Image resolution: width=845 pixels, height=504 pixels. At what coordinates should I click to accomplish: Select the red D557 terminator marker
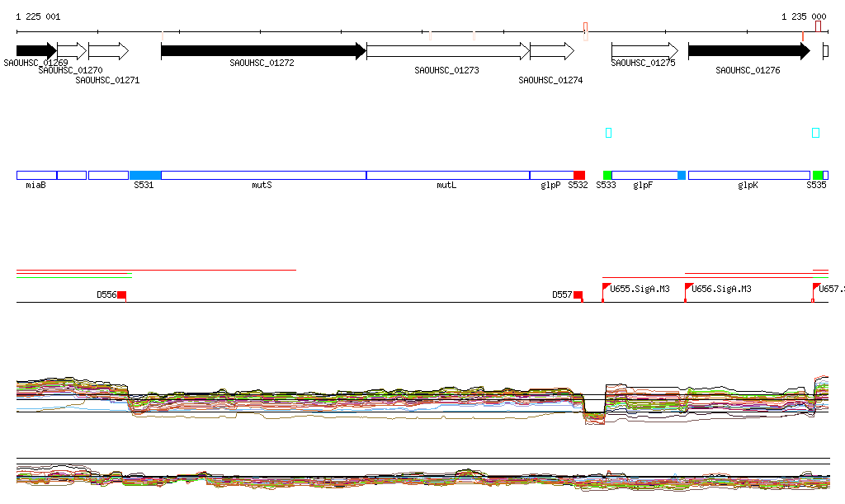coord(578,294)
